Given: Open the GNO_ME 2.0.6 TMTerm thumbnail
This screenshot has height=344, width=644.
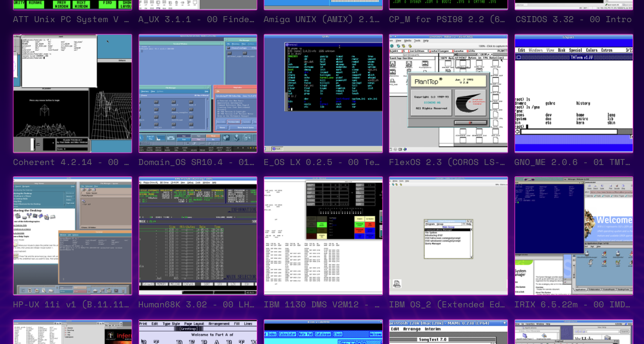Looking at the screenshot, I should coord(574,94).
